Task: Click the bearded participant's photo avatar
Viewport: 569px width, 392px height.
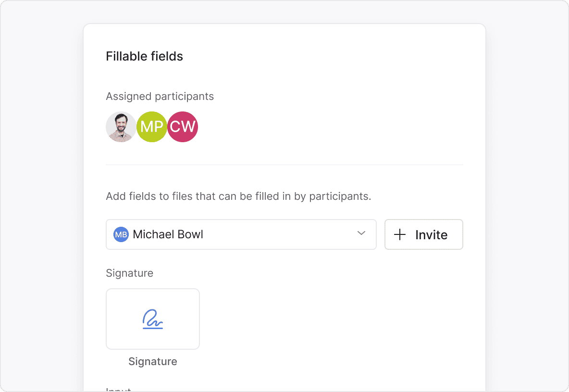Action: [x=121, y=127]
